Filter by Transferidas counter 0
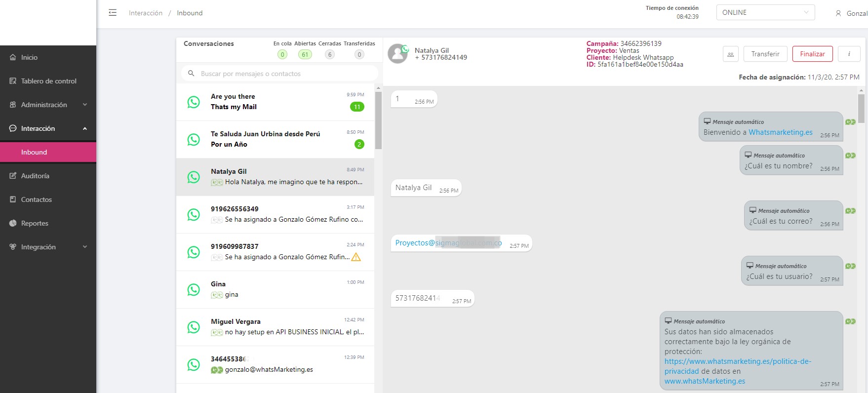The image size is (868, 393). pyautogui.click(x=359, y=54)
